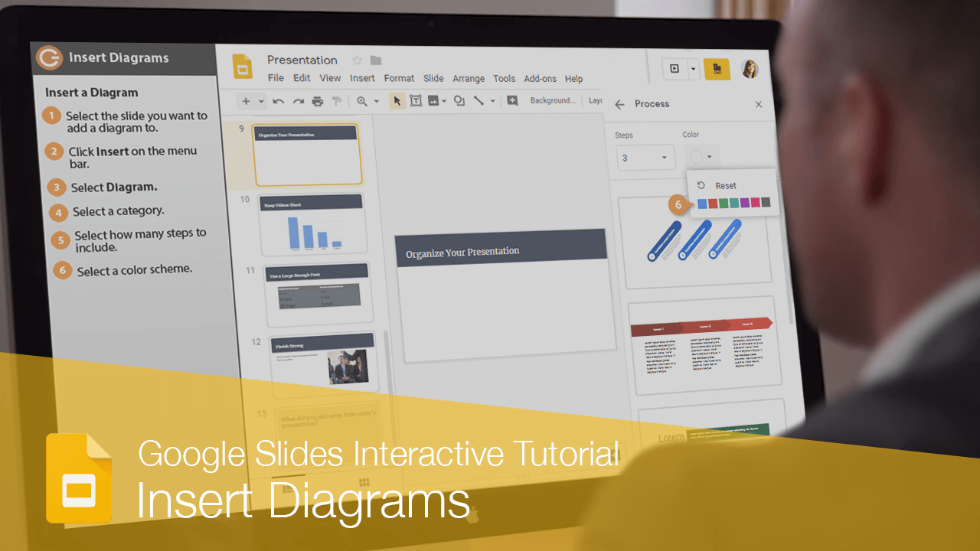Open the Arrange menu
Screen dimensions: 980x551
tap(468, 79)
